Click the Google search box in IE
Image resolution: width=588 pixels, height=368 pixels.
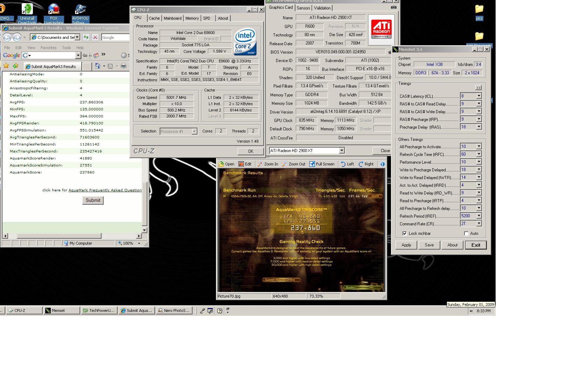click(x=115, y=37)
